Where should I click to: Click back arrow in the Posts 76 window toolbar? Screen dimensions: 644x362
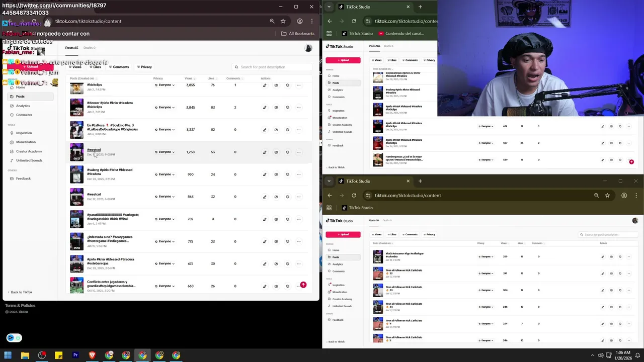330,196
